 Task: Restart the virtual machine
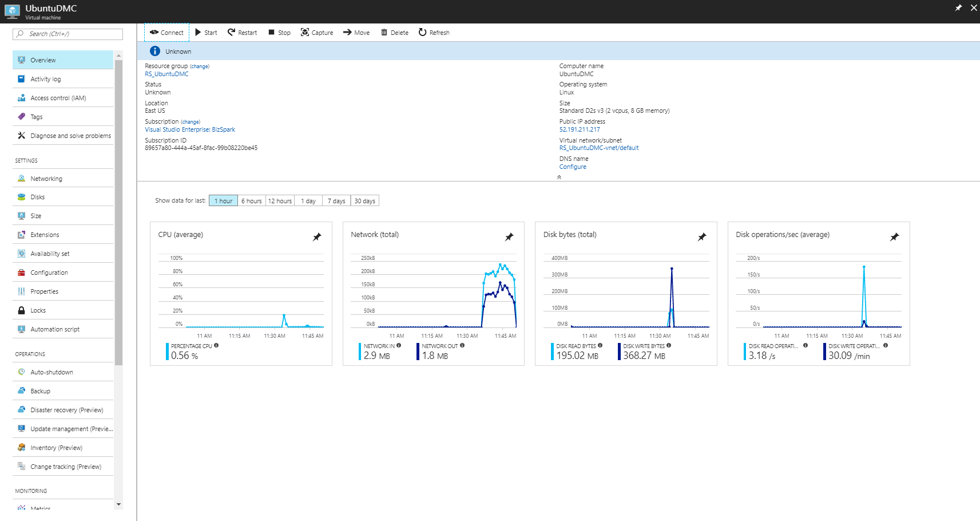(x=242, y=33)
